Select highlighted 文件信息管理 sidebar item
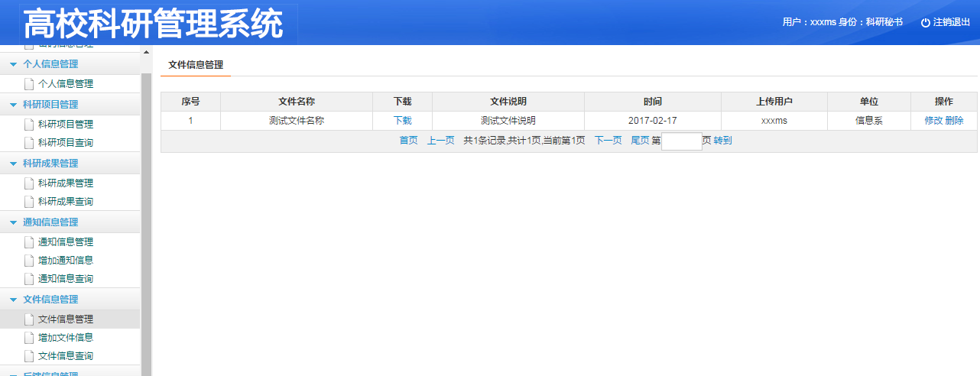 point(66,319)
